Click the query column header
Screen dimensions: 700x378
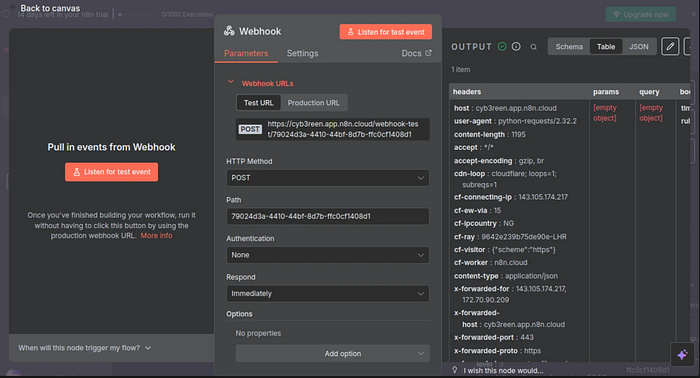tap(649, 91)
